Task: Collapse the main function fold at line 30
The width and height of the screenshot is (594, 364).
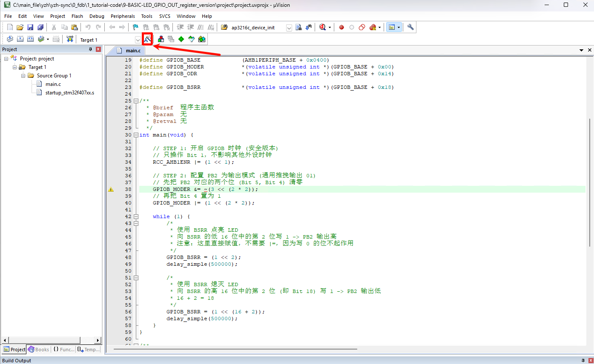Action: click(135, 135)
